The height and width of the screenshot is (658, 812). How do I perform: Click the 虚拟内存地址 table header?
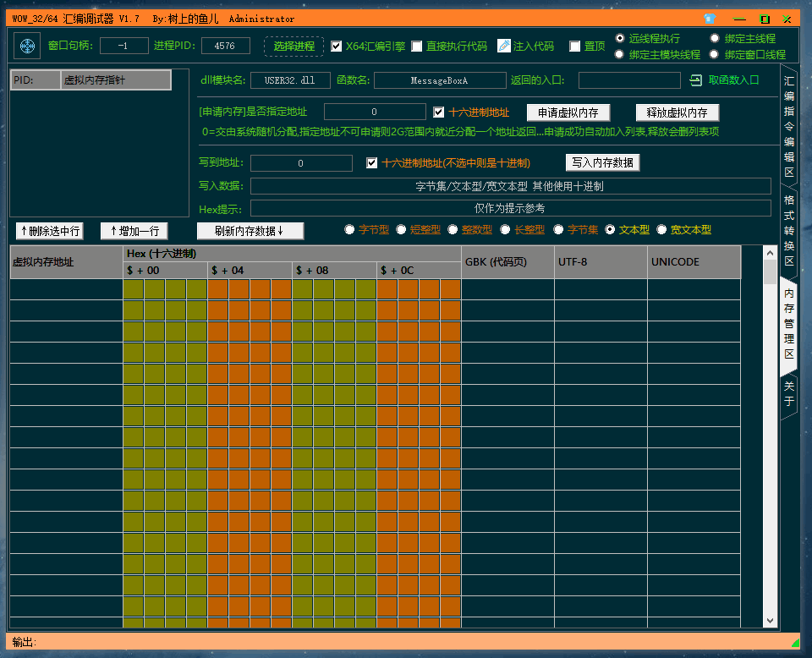66,262
